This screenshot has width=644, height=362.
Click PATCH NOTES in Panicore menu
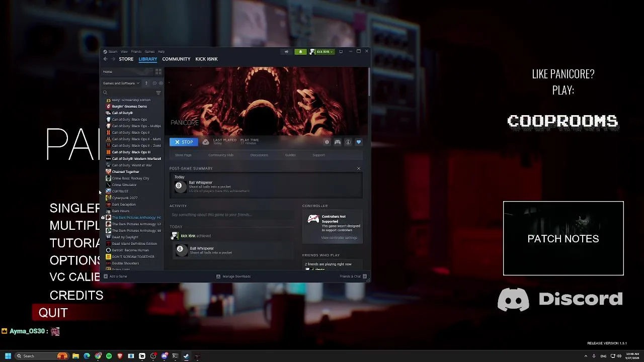[x=563, y=238]
